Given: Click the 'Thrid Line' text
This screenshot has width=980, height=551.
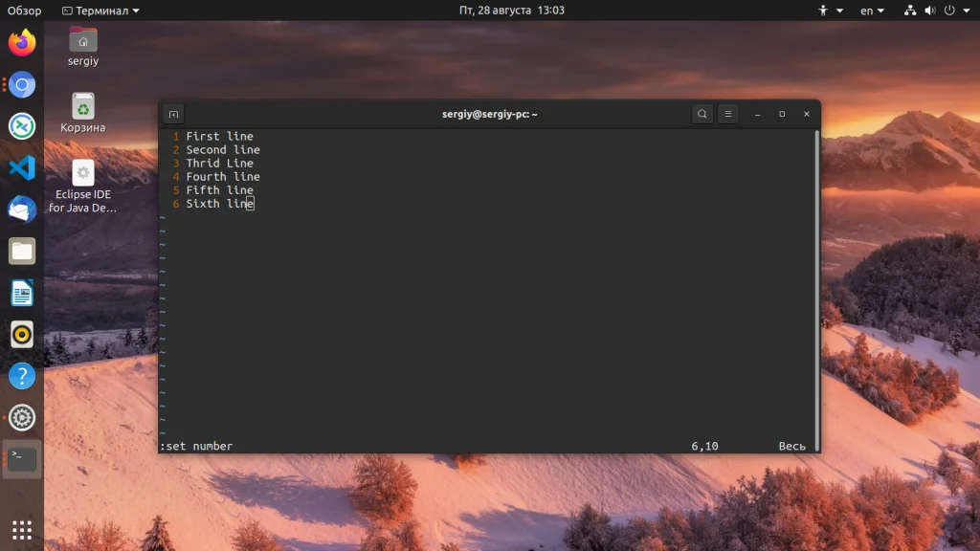Looking at the screenshot, I should tap(219, 163).
